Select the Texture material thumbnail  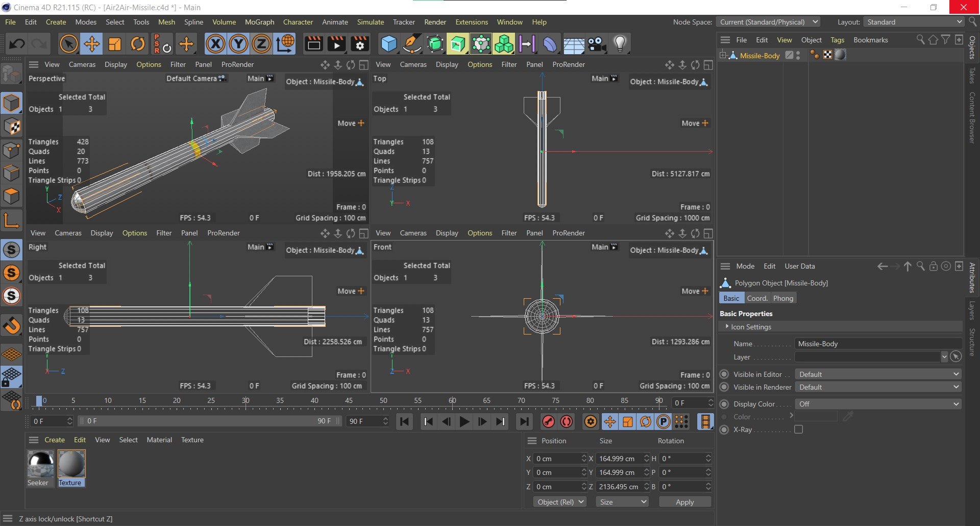pos(71,464)
